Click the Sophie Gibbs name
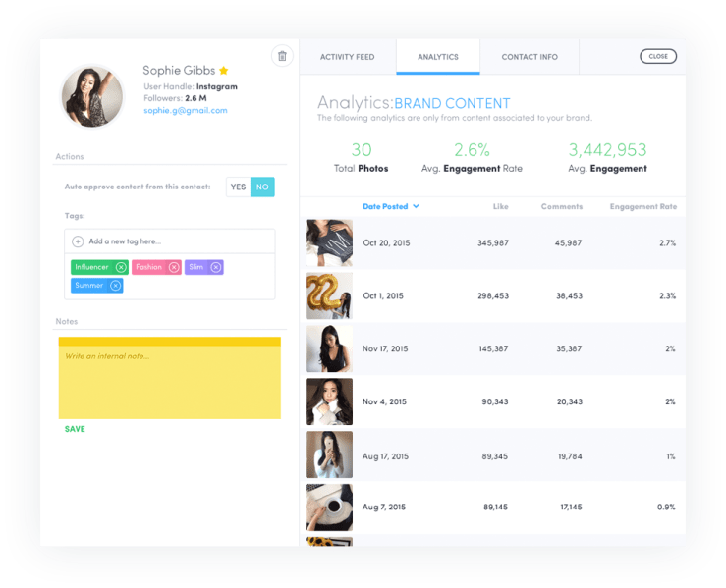The width and height of the screenshot is (726, 588). 179,71
